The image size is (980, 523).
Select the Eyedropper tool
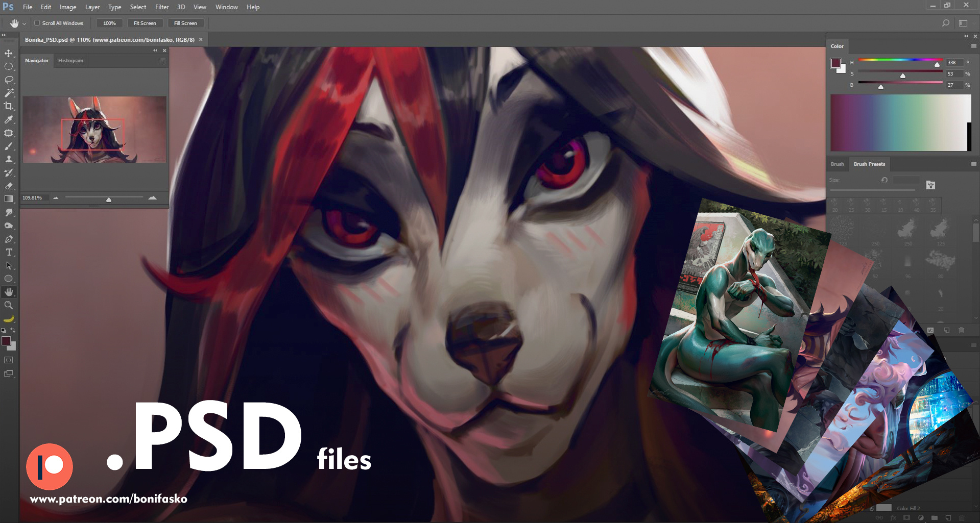[9, 119]
